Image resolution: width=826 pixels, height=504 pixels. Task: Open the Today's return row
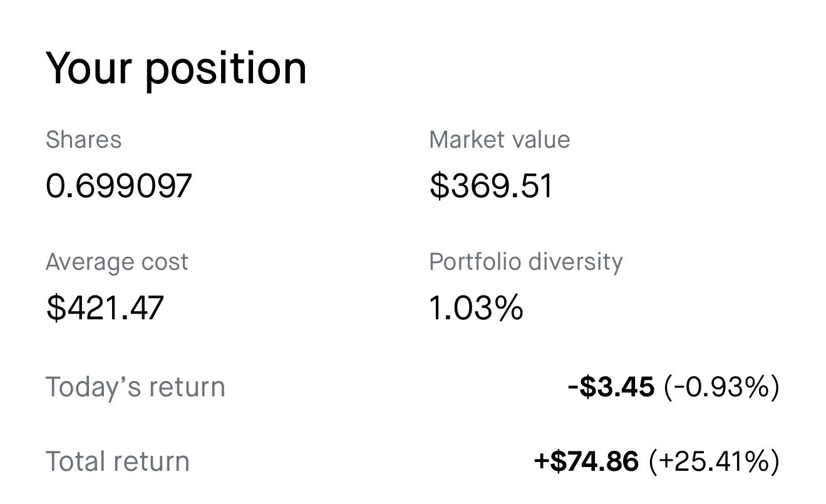pos(413,387)
